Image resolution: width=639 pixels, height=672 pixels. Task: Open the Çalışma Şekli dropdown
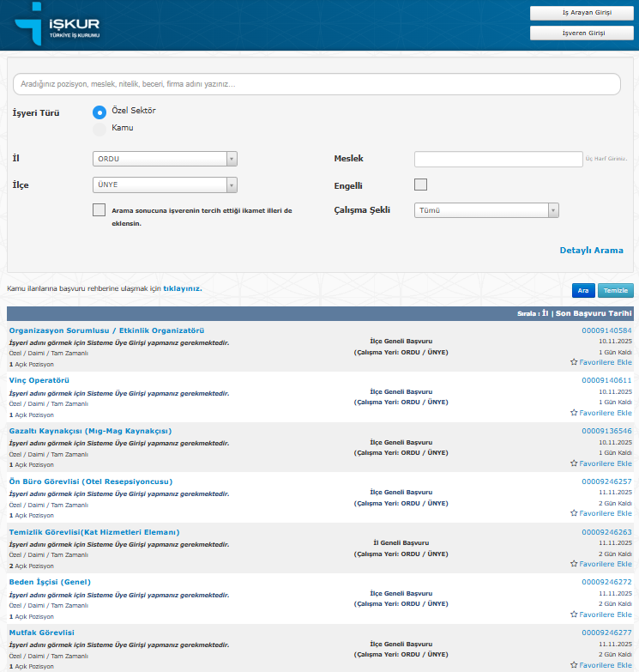coord(486,210)
